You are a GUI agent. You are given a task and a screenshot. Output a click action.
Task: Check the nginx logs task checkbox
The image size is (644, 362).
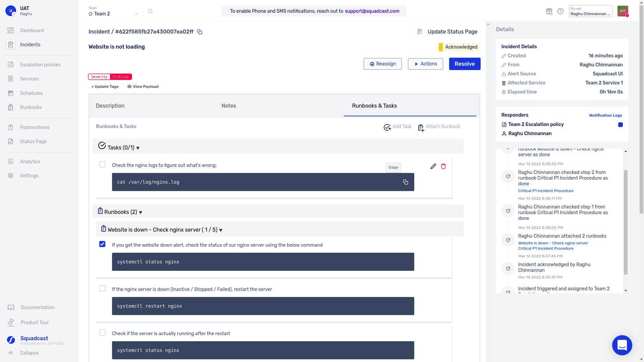tap(102, 164)
